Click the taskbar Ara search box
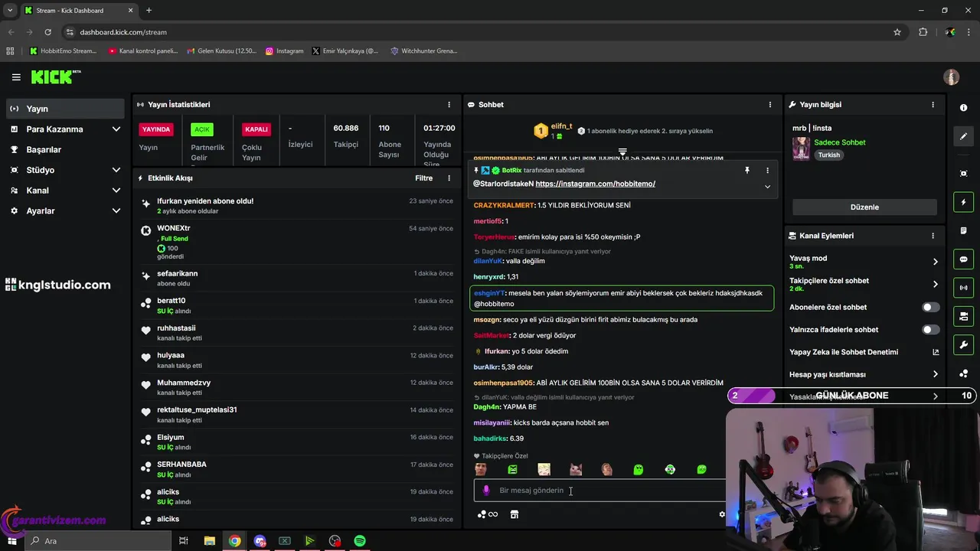The width and height of the screenshot is (980, 551). [99, 541]
